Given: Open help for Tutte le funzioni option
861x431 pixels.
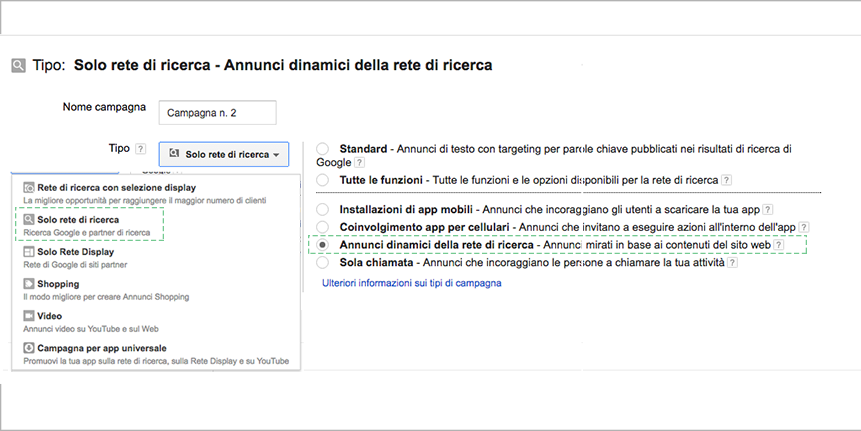Looking at the screenshot, I should [x=726, y=180].
